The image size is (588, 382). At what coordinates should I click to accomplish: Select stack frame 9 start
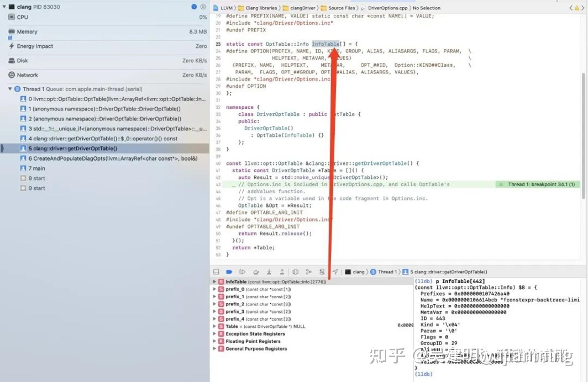105,188
